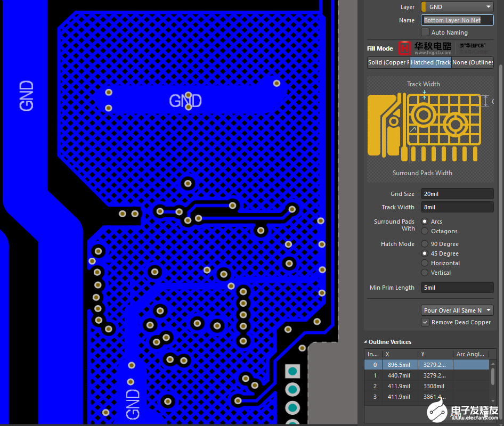Collapse the Outline Vertices section
This screenshot has height=426, width=504.
pos(365,342)
